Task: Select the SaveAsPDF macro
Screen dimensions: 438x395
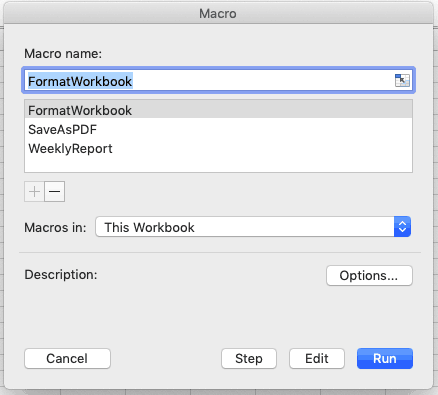Action: coord(218,129)
